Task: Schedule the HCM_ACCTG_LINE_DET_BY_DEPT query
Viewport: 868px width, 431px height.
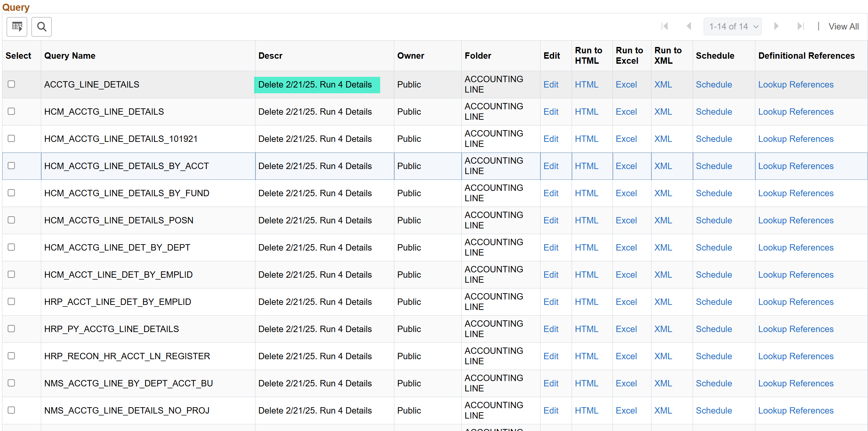Action: click(714, 247)
